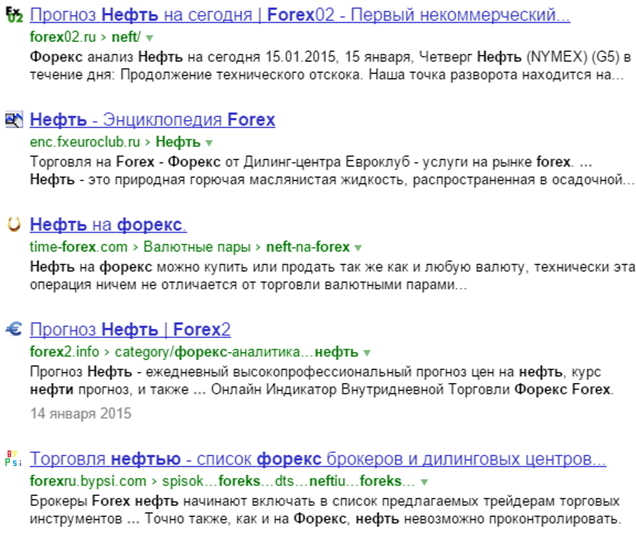
Task: Expand dropdown arrow next to forex02.ru › neft/
Action: pos(149,38)
